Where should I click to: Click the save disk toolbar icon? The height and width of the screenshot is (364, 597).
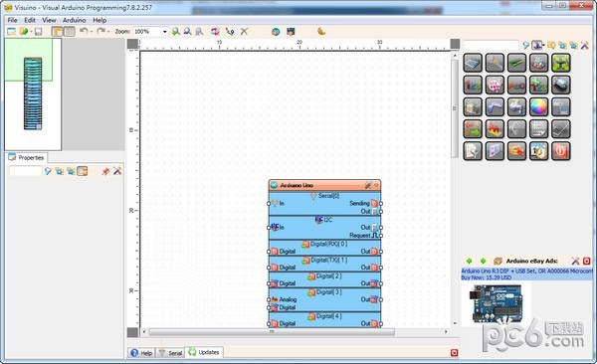pyautogui.click(x=38, y=32)
